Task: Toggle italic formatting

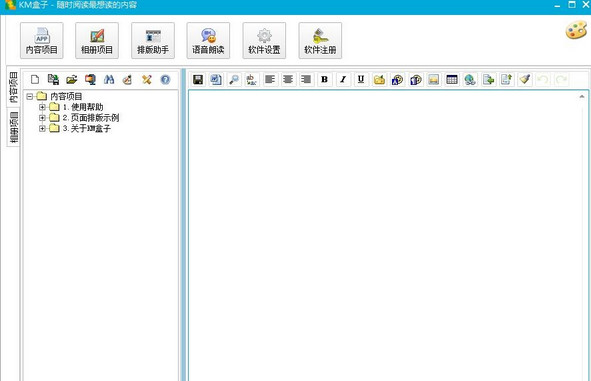Action: [343, 80]
